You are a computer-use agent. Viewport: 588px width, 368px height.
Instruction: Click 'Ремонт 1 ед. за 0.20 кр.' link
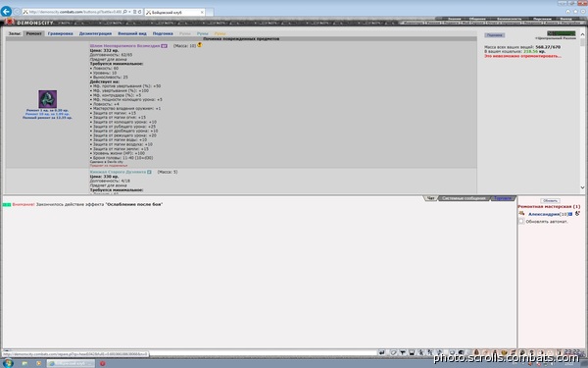[47, 110]
